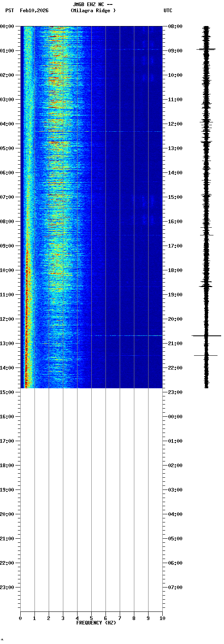Click the UTC '12:00' time label

tap(175, 124)
